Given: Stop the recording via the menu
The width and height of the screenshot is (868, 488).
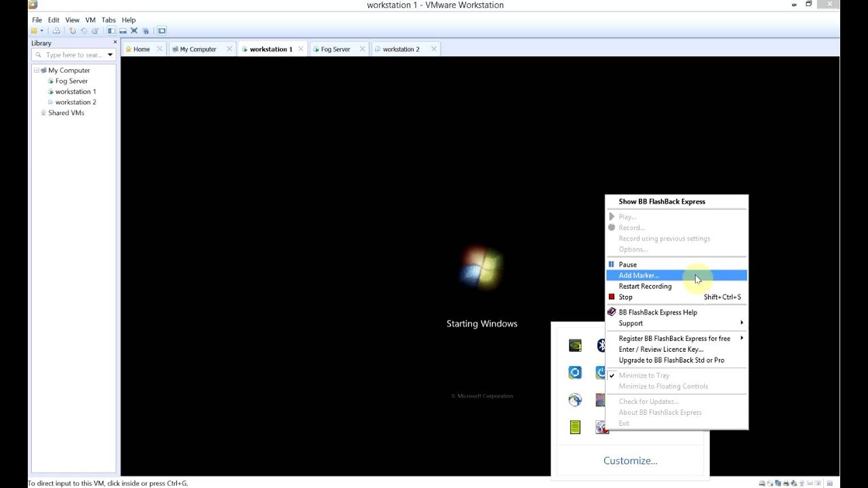Looking at the screenshot, I should pos(677,297).
